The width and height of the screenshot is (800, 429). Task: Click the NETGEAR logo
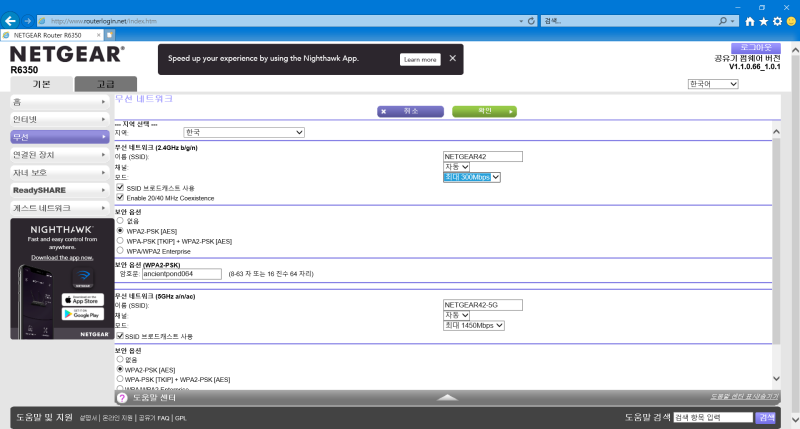click(67, 54)
